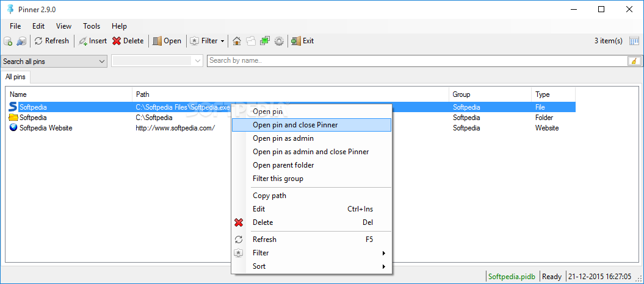Image resolution: width=644 pixels, height=284 pixels.
Task: Sort by the Name column header
Action: point(69,94)
